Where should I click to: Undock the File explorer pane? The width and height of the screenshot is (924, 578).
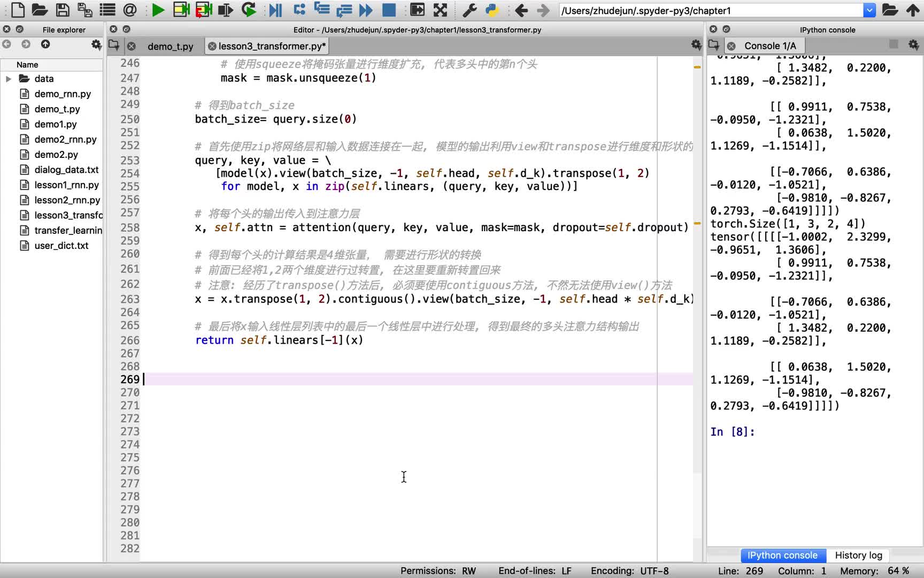point(20,29)
